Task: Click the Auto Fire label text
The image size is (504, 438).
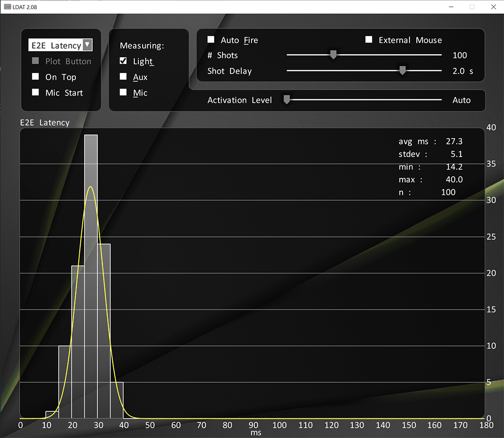Action: click(239, 40)
